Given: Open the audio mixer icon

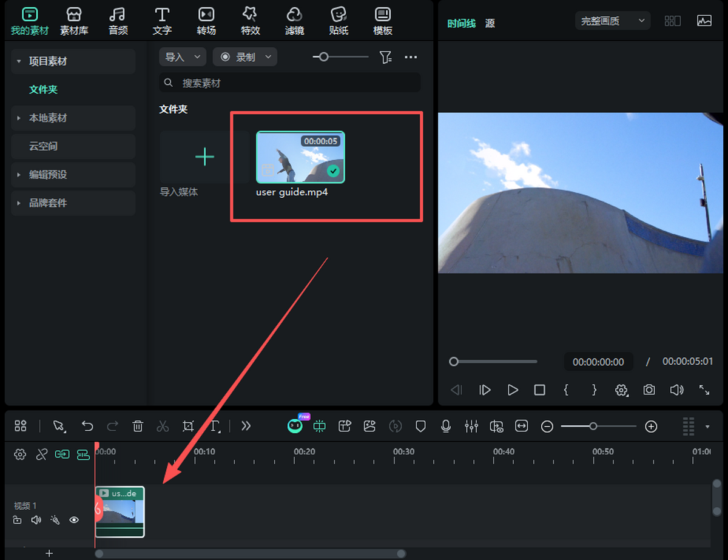Looking at the screenshot, I should coord(471,427).
